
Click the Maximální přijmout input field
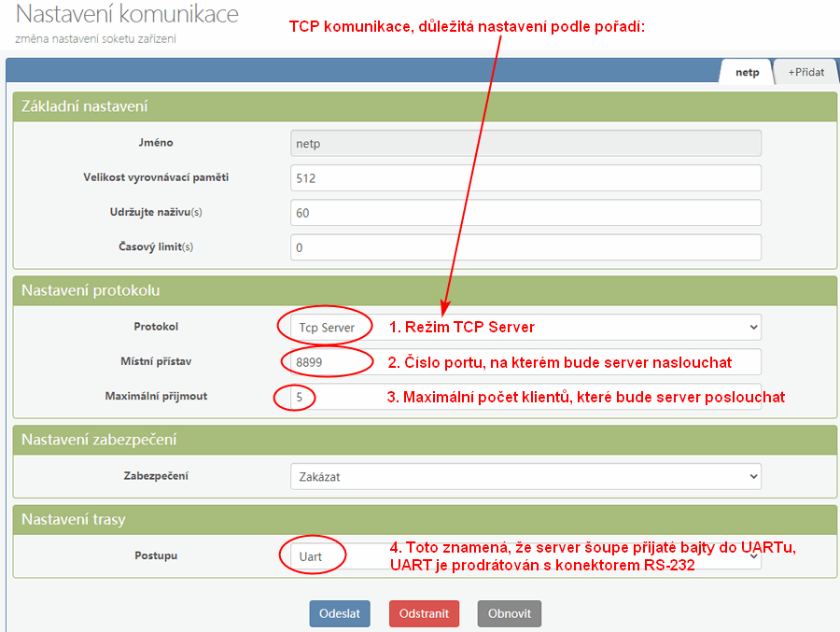coord(525,397)
